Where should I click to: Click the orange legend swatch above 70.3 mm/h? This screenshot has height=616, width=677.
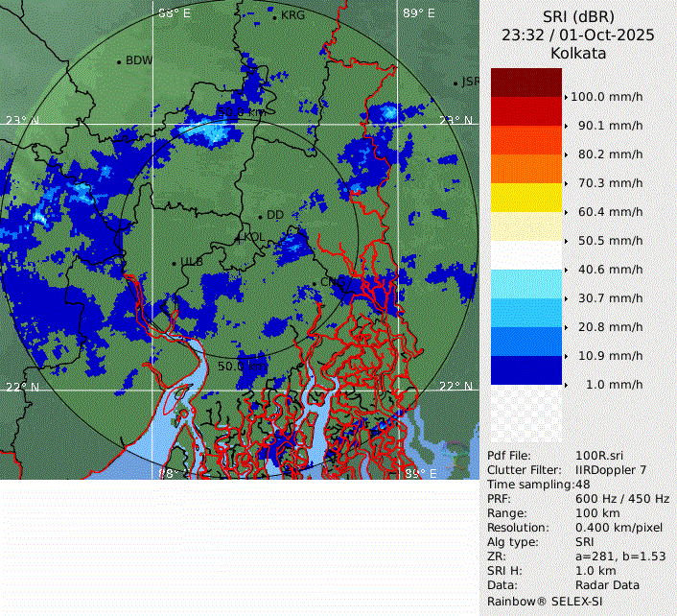[x=525, y=169]
